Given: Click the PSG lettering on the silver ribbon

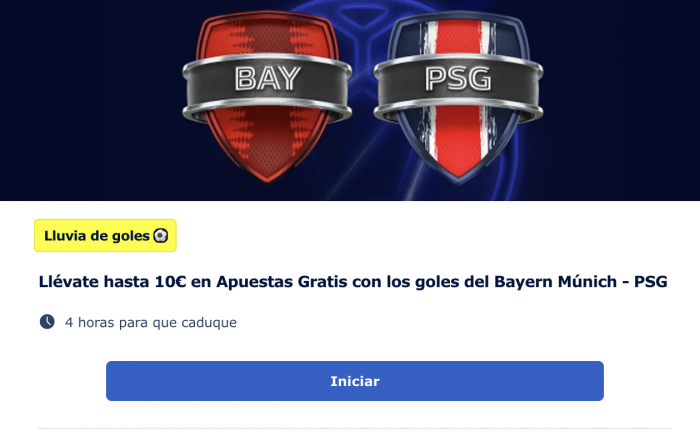Looking at the screenshot, I should click(458, 79).
